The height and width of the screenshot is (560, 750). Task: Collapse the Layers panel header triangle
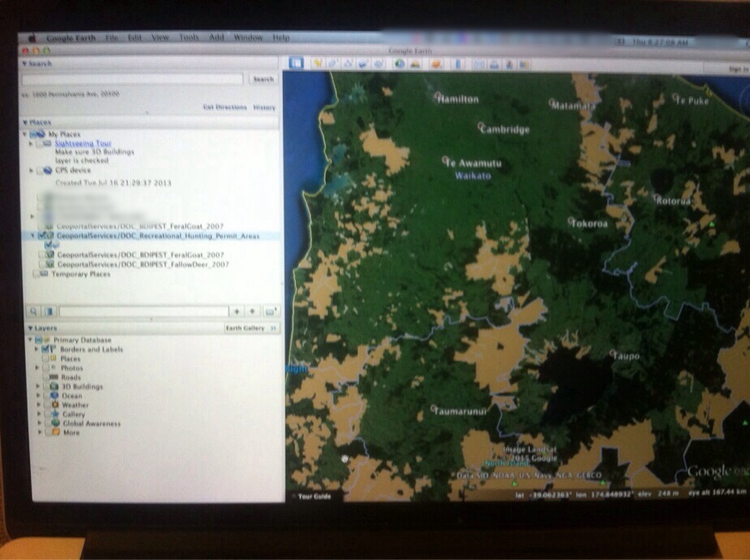point(30,329)
